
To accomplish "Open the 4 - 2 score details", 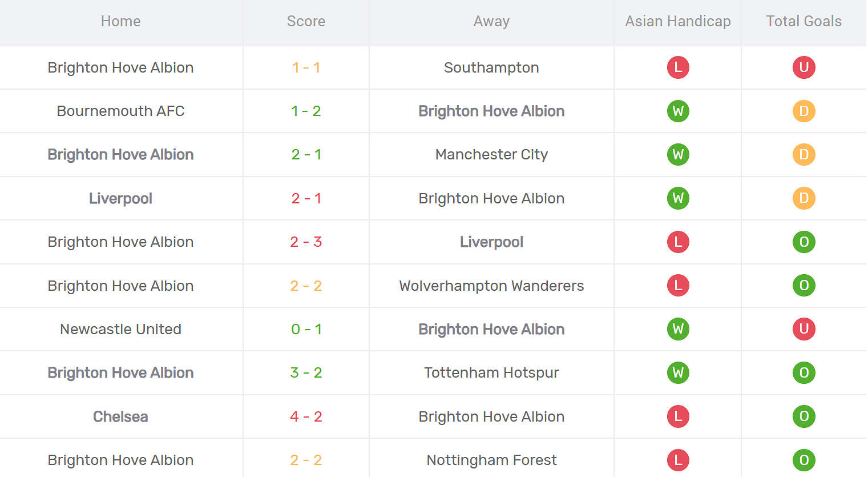I will (x=306, y=416).
